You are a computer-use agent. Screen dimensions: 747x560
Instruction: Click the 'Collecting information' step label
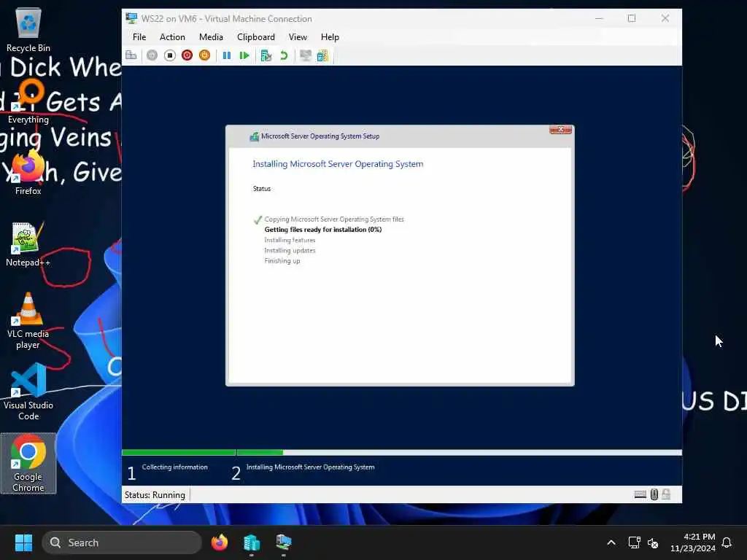click(x=175, y=467)
